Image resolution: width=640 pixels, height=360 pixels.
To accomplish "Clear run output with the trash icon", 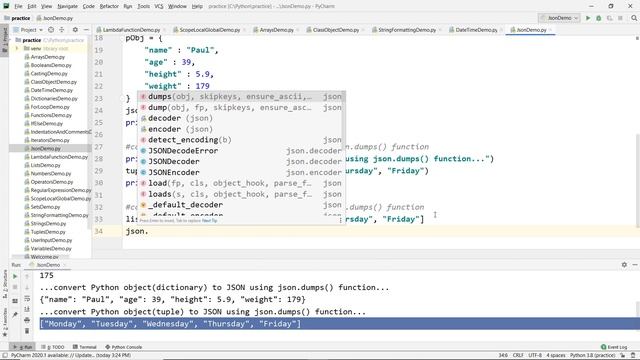I will [x=27, y=331].
